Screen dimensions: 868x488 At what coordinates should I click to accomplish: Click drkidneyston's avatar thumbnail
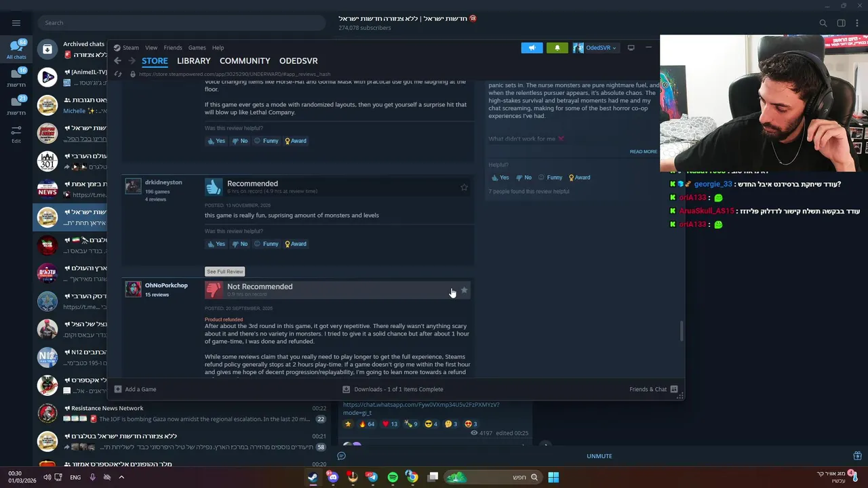point(133,186)
